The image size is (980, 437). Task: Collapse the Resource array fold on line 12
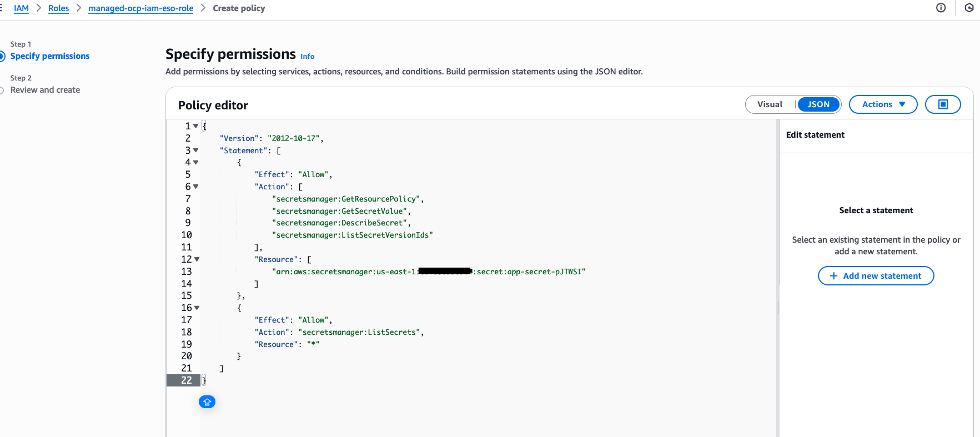[197, 259]
